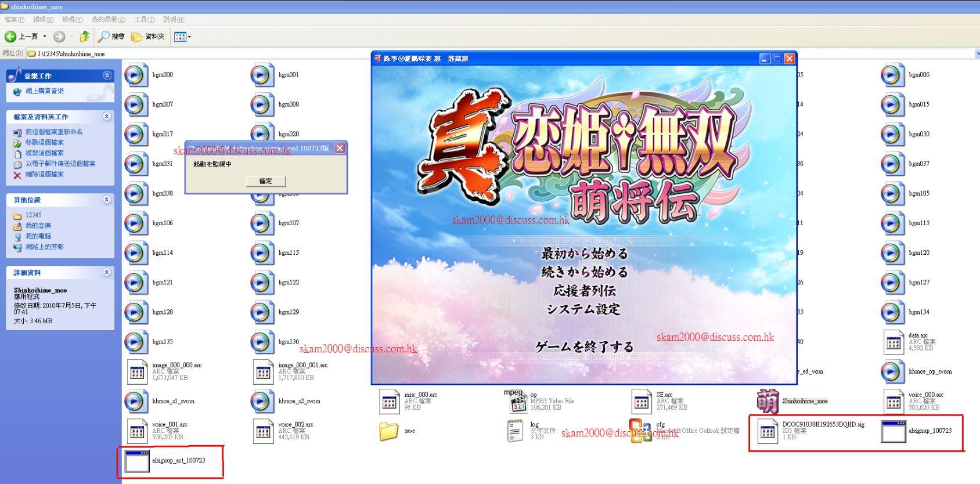
Task: Select the bgm001 media file icon
Action: tap(262, 75)
